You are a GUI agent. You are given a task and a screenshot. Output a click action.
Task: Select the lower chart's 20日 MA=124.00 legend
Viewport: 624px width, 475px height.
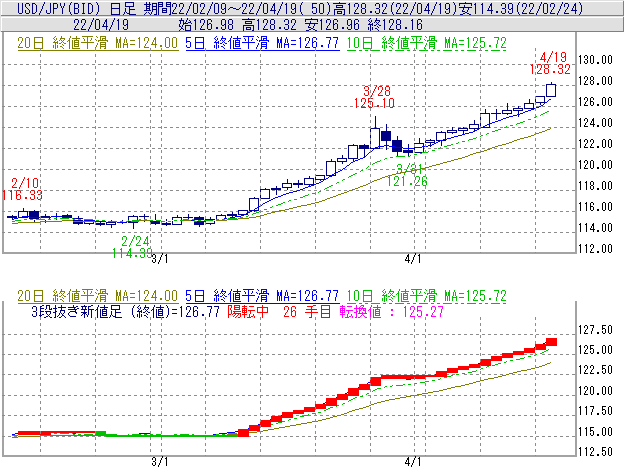point(98,296)
